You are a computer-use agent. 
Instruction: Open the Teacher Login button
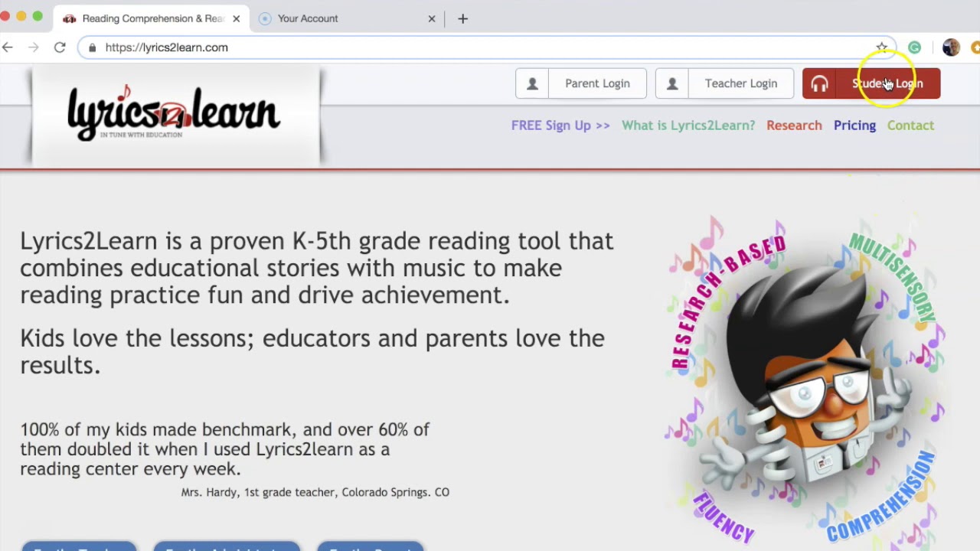pos(724,83)
